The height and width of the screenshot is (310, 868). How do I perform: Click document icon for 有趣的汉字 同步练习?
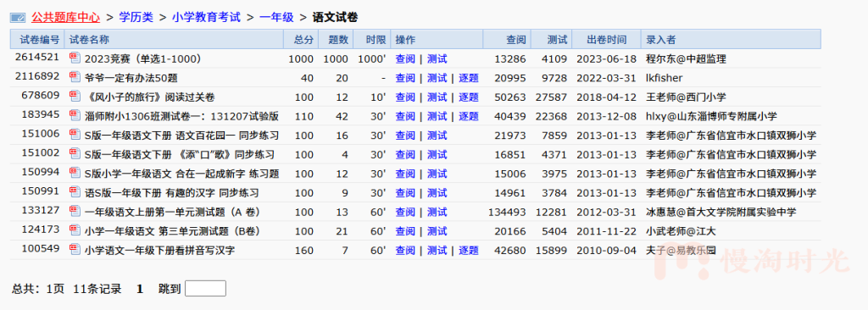pyautogui.click(x=75, y=192)
